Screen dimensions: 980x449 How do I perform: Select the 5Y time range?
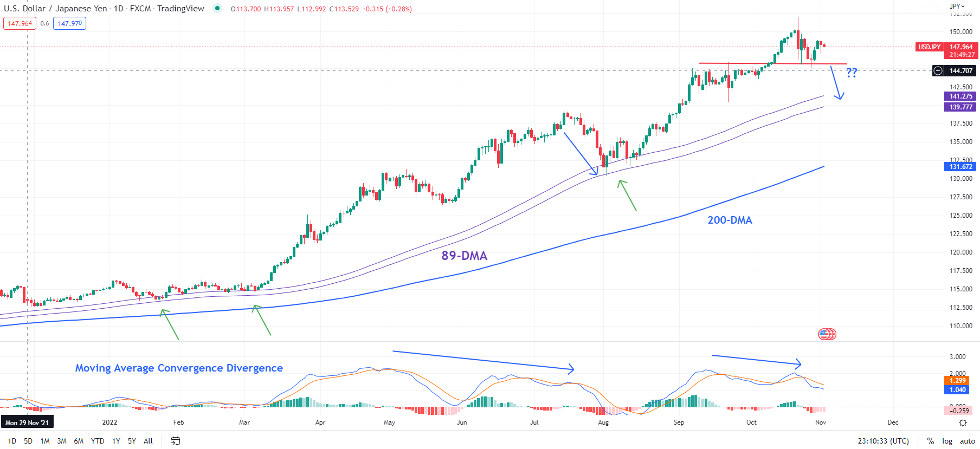tap(132, 441)
